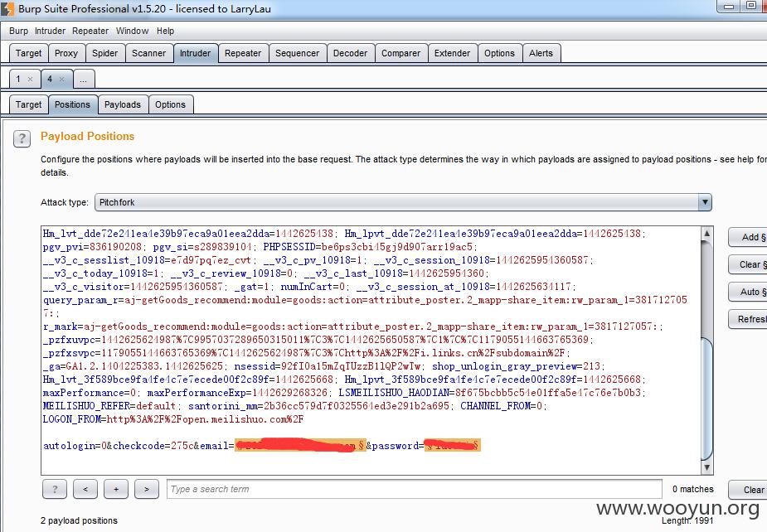The height and width of the screenshot is (532, 767).
Task: Click the search help question-mark button
Action: (x=55, y=489)
